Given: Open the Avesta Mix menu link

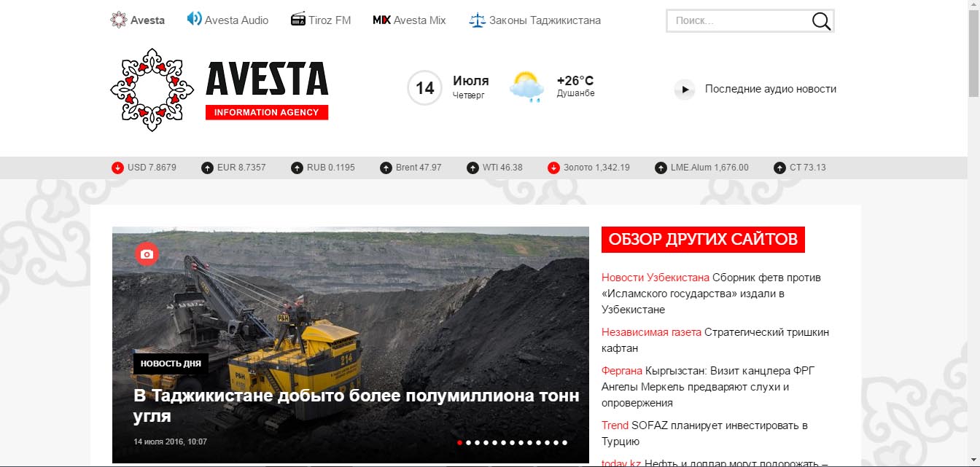Looking at the screenshot, I should [409, 20].
